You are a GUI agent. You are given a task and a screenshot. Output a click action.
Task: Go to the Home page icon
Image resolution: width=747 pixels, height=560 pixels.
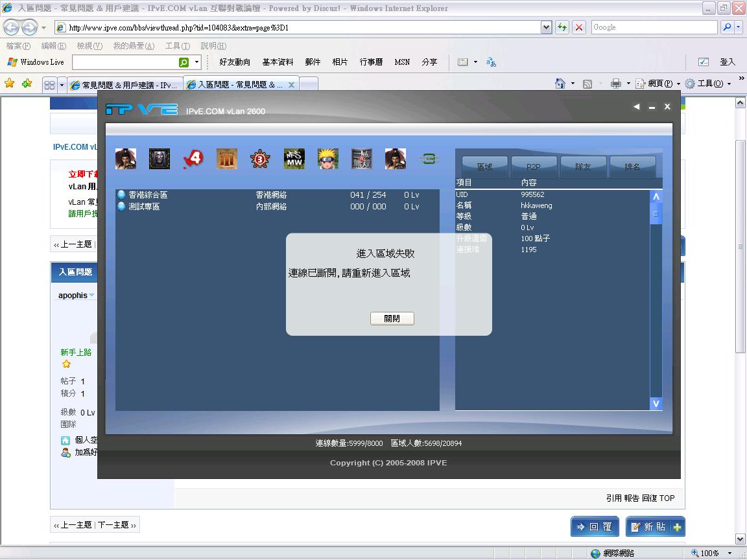pos(560,84)
